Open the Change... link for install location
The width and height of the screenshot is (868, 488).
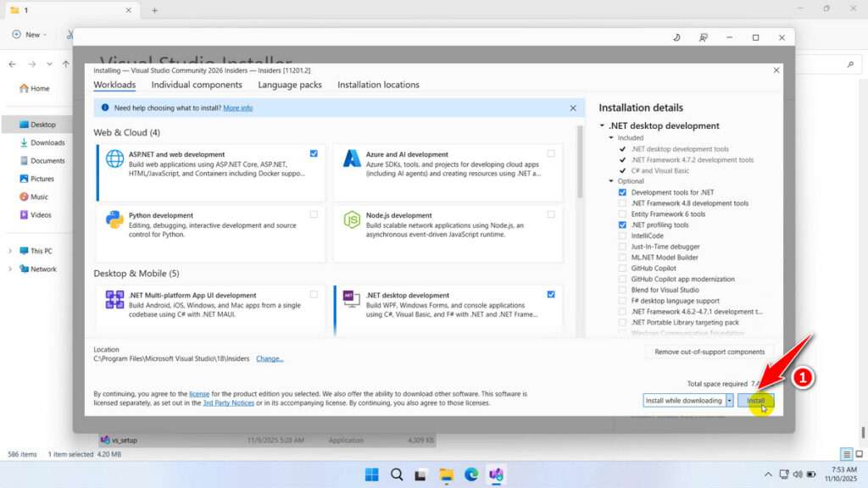[270, 358]
